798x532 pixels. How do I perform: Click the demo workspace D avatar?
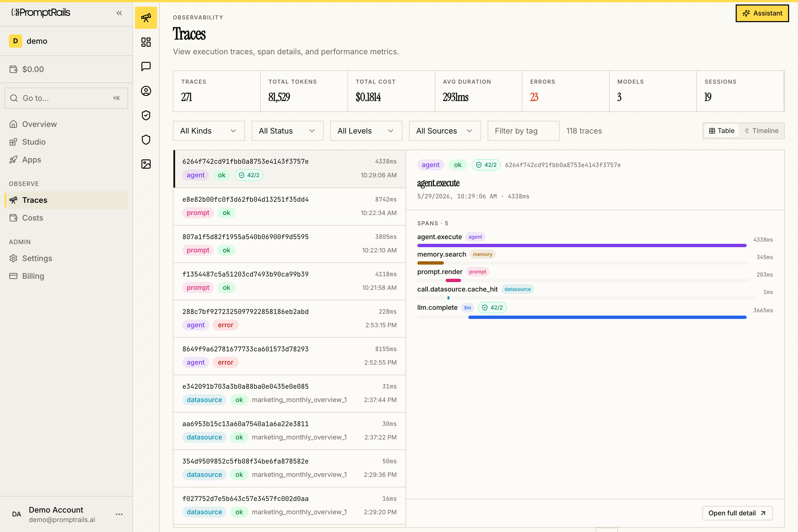(15, 41)
